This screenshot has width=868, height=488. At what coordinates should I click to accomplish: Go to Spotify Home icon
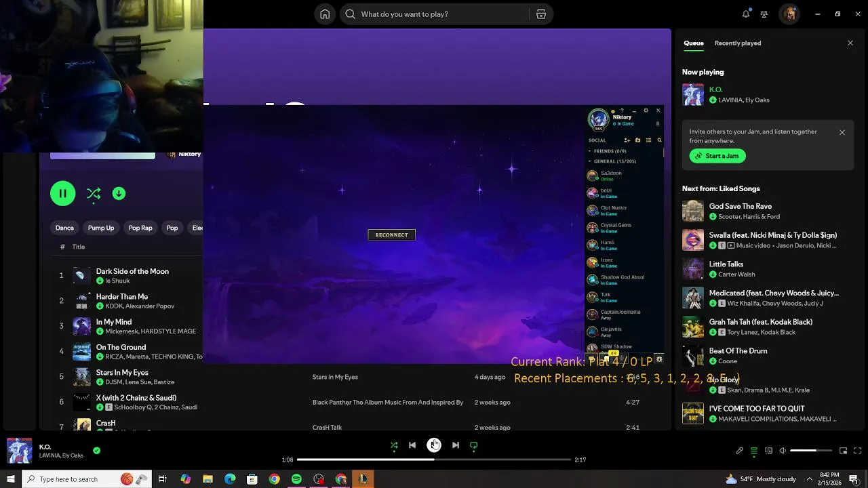click(325, 14)
